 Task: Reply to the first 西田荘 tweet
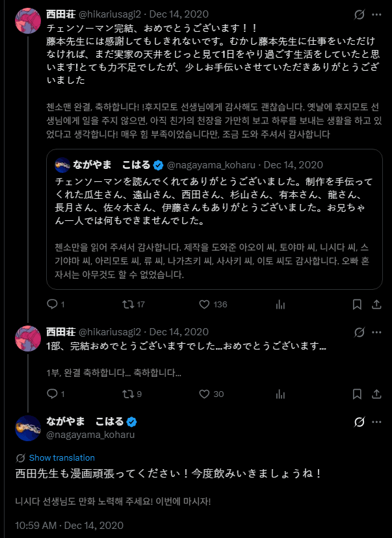56,304
